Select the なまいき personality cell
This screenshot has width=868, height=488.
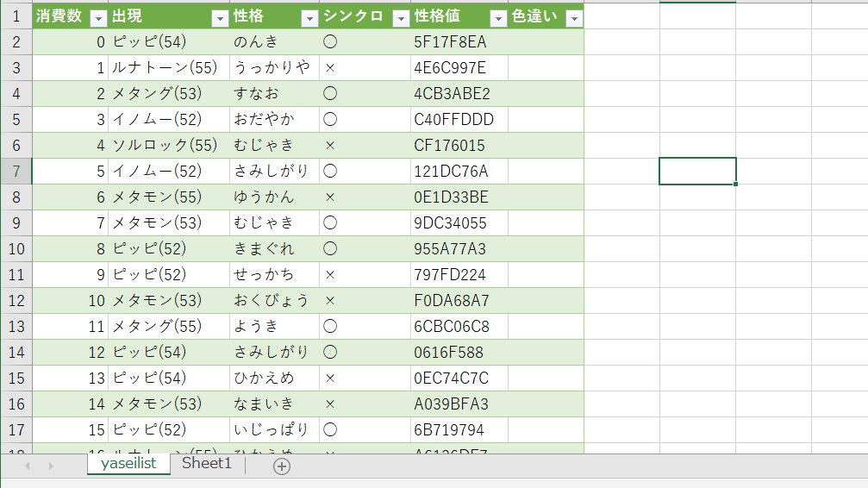tap(274, 404)
